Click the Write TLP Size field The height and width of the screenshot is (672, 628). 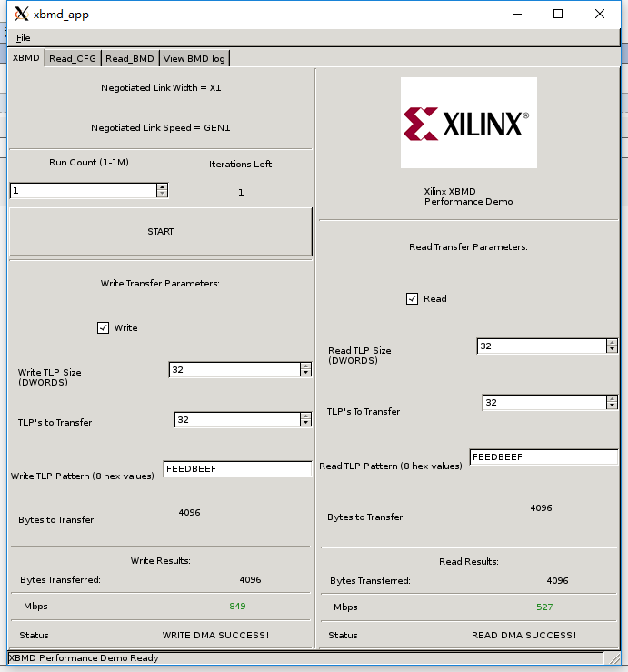tap(234, 370)
